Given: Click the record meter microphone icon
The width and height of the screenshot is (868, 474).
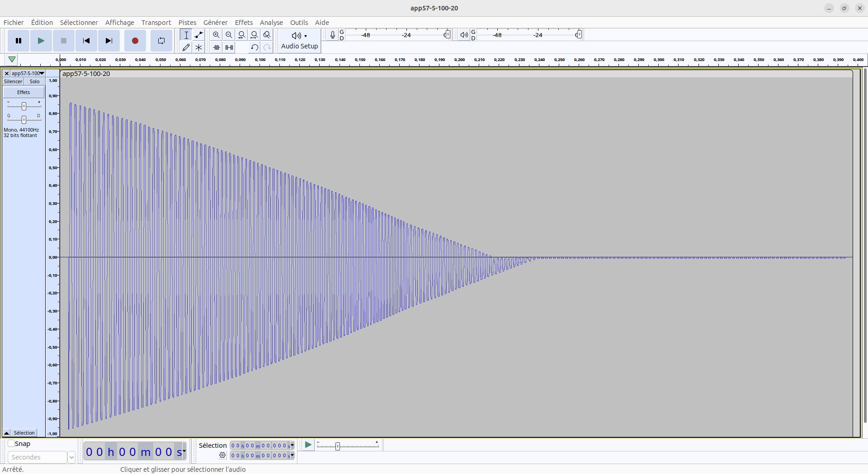Looking at the screenshot, I should click(332, 35).
